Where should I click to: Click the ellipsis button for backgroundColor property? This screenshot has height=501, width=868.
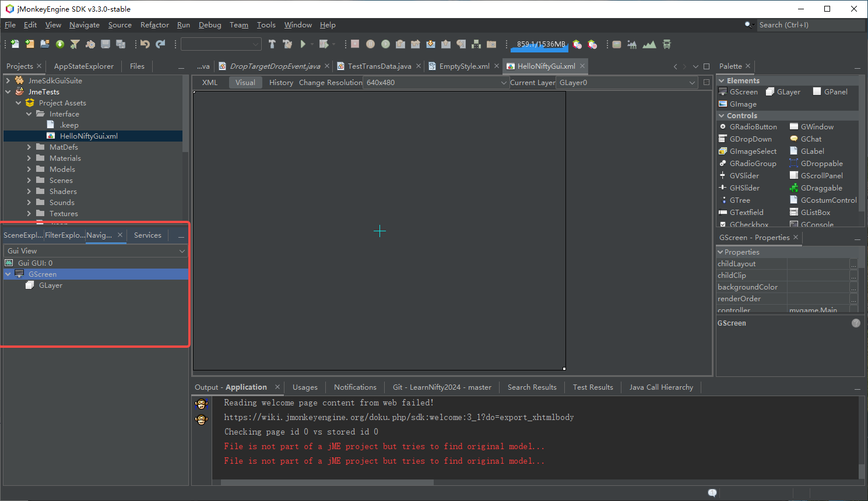click(x=853, y=288)
